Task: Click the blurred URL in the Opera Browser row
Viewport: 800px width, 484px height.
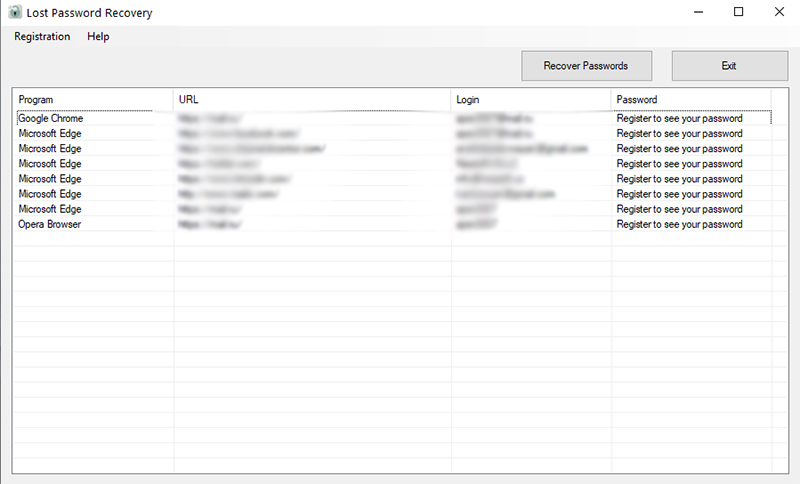Action: click(210, 224)
